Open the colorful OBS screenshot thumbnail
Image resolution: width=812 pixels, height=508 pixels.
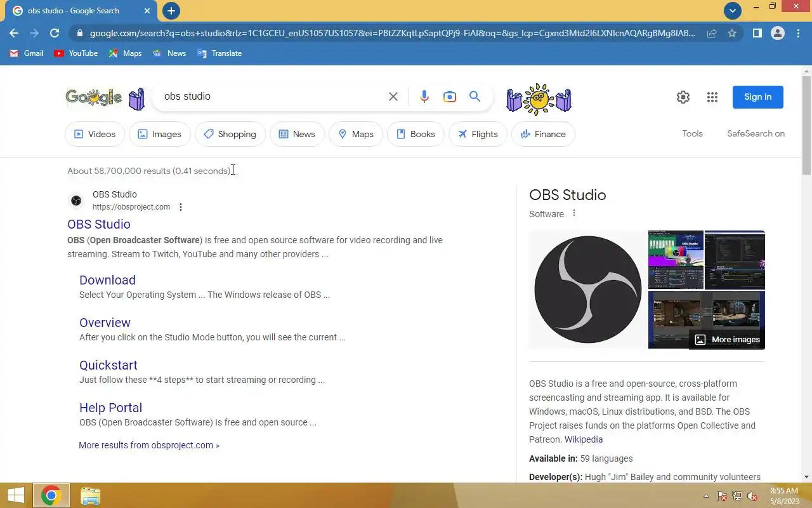tap(676, 260)
